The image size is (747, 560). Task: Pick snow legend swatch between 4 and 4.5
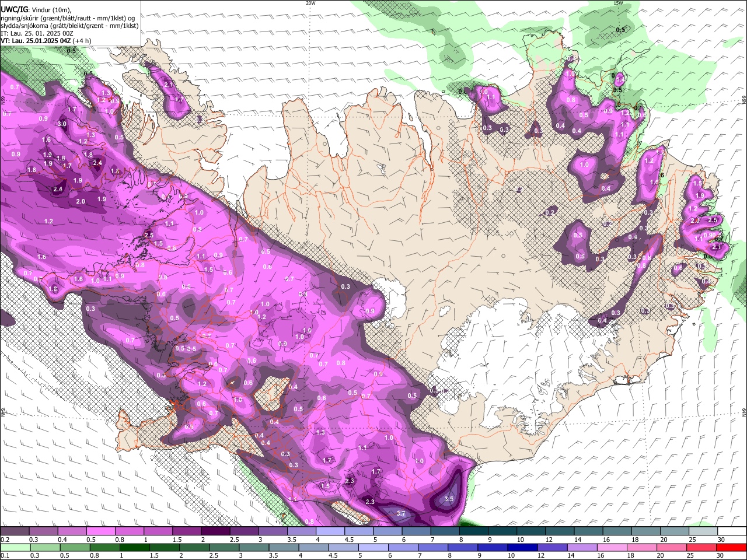tap(330, 531)
